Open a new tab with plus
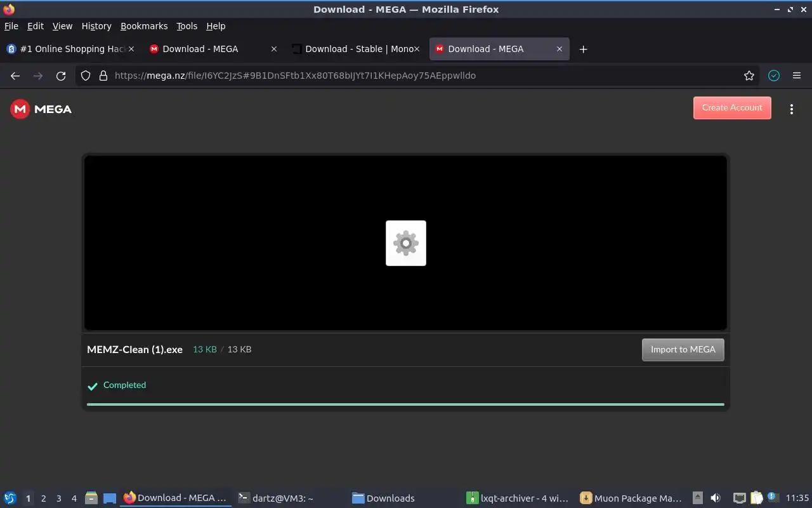The width and height of the screenshot is (812, 508). point(583,49)
